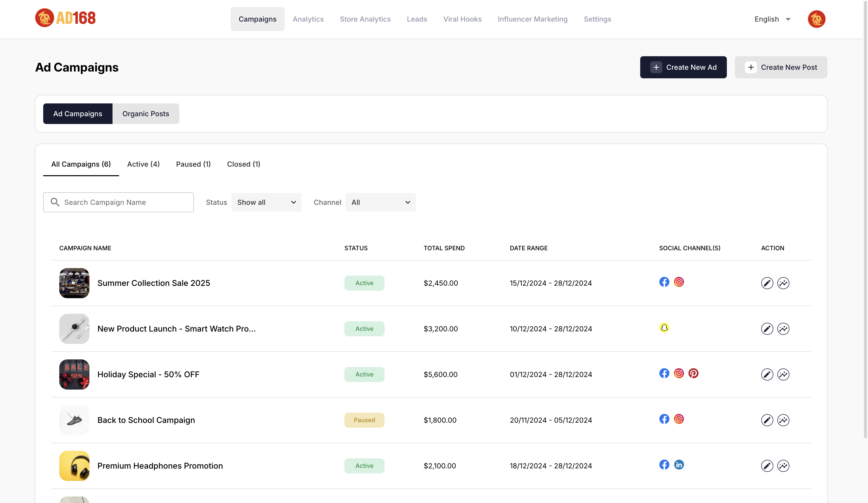Open analytics for Holiday Special 50% OFF
Screen dimensions: 868x503
pyautogui.click(x=783, y=374)
